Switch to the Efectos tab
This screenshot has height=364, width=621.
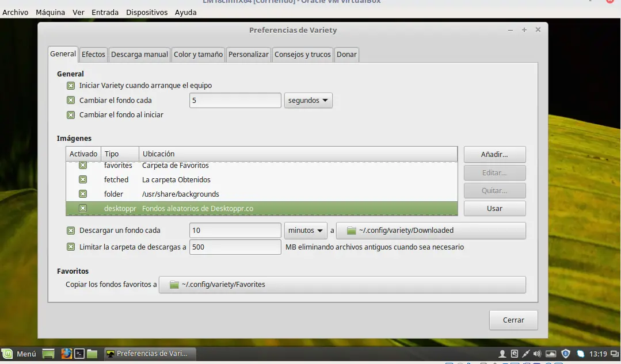click(93, 55)
